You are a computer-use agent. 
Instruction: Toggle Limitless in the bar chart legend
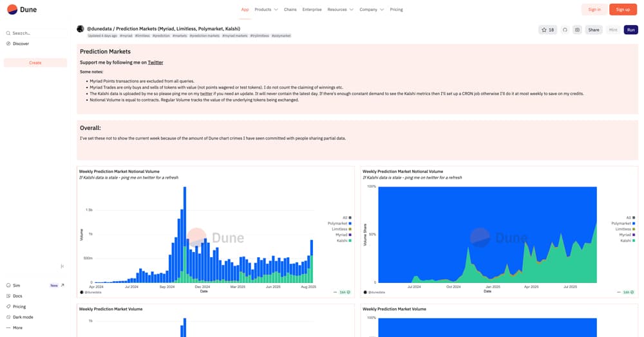[342, 229]
